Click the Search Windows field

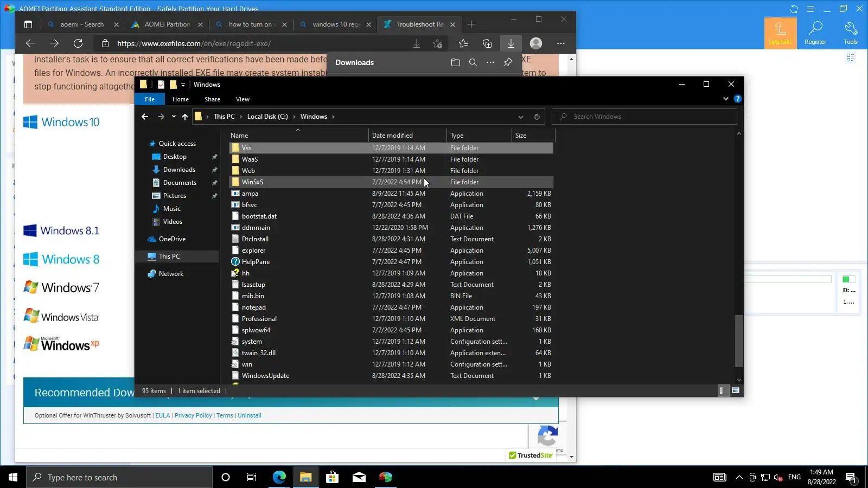[x=644, y=117]
